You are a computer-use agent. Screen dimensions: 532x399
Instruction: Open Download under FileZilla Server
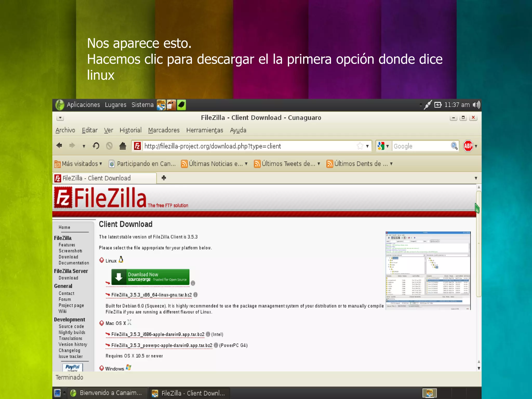coord(68,278)
